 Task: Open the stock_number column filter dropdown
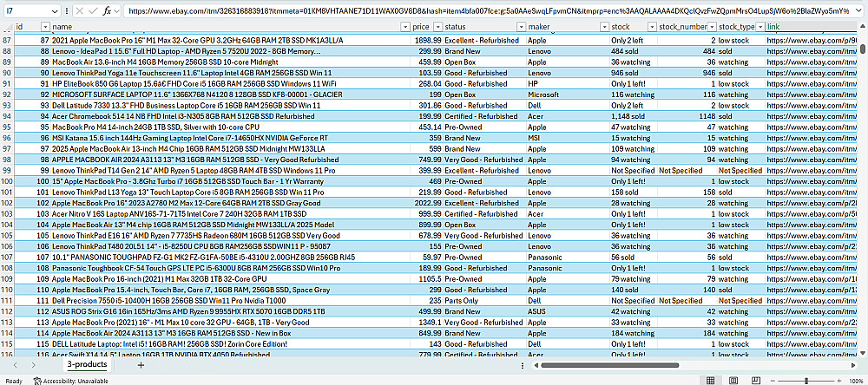(712, 27)
